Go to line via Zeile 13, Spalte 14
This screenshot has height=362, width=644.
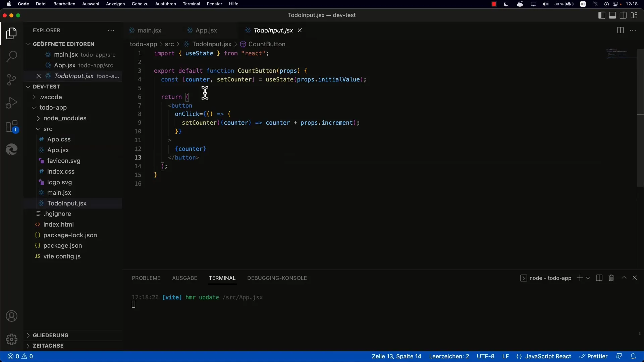(x=396, y=356)
